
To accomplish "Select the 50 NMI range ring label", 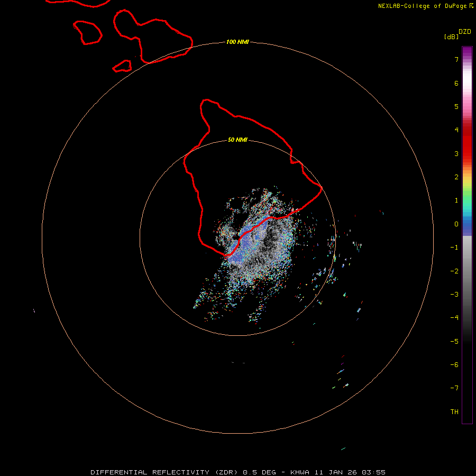I will tap(237, 140).
